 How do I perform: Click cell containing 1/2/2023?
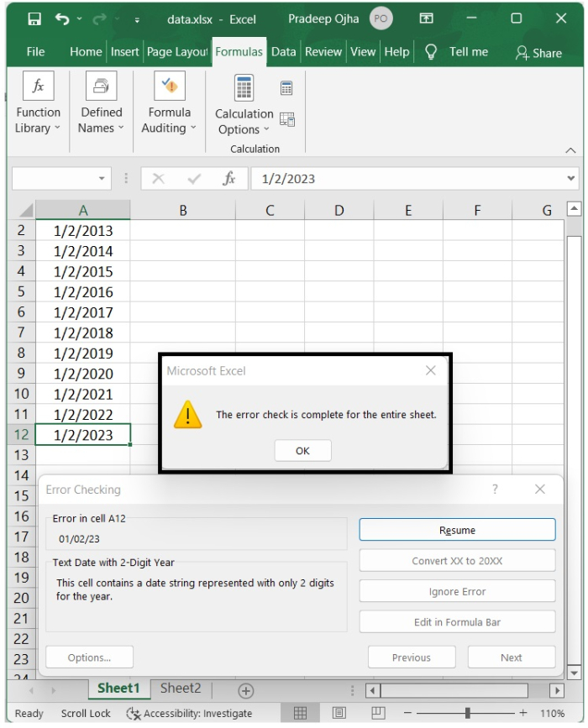pyautogui.click(x=83, y=435)
